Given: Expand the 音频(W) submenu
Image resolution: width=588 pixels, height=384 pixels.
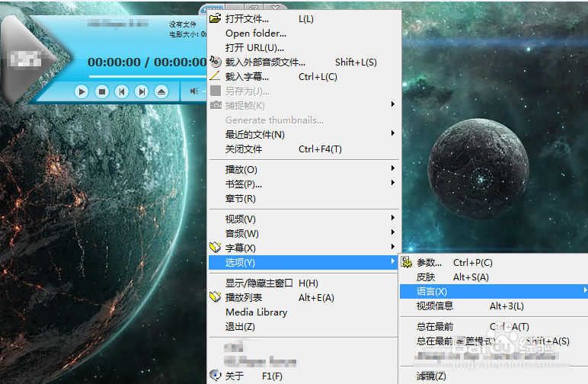Looking at the screenshot, I should [x=304, y=234].
